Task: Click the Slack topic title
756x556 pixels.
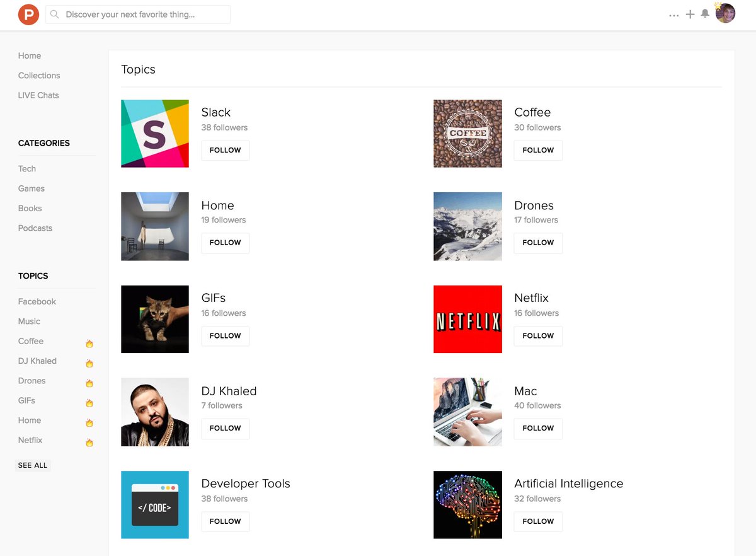Action: tap(216, 112)
